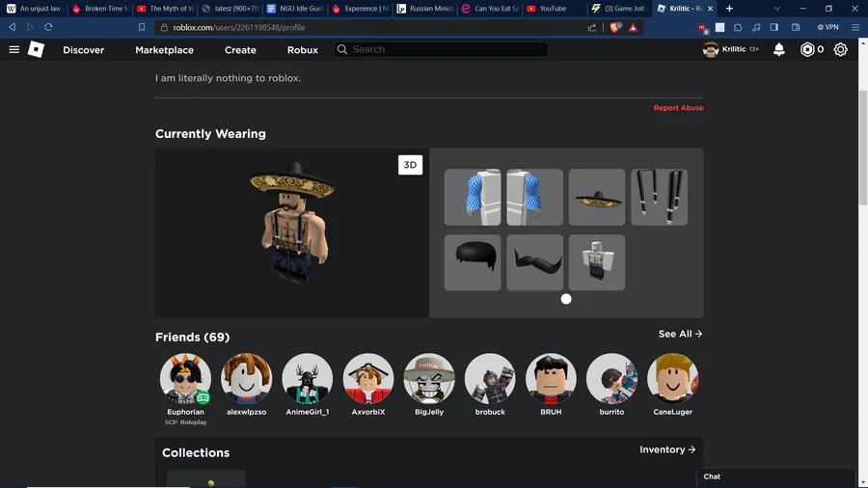868x488 pixels.
Task: Click the Krilitic avatar headshot in header
Action: click(710, 50)
